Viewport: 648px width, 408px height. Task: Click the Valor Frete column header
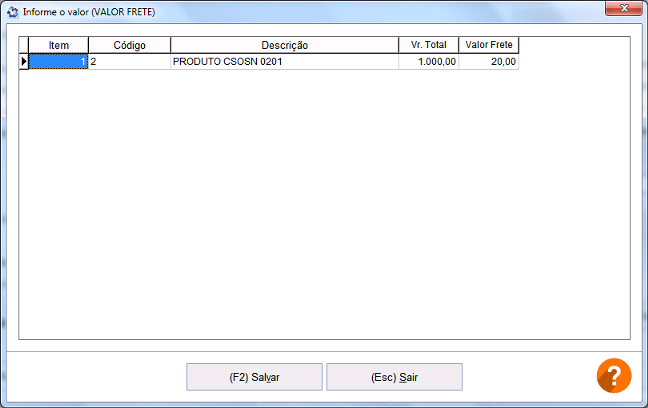[488, 45]
